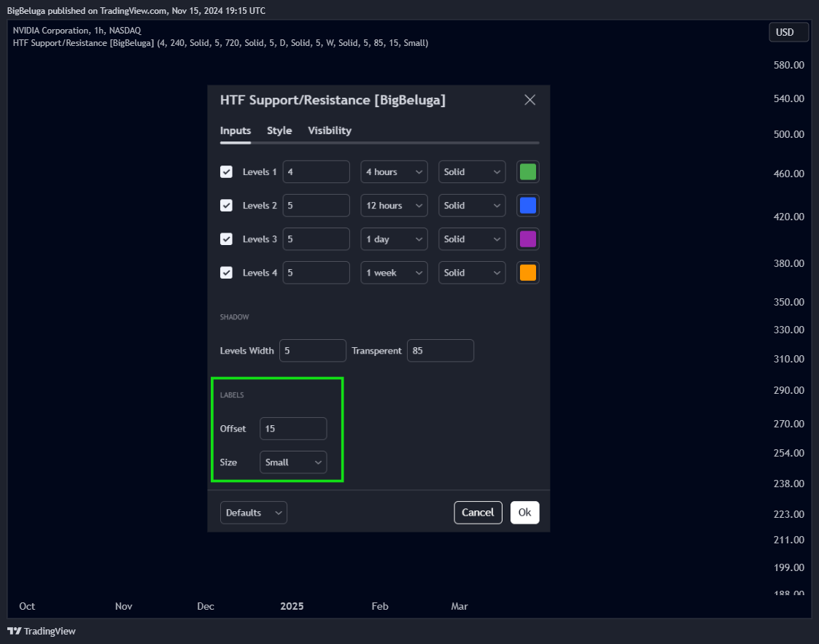This screenshot has width=819, height=644.
Task: Uncheck the Levels 1 checkbox
Action: [226, 172]
